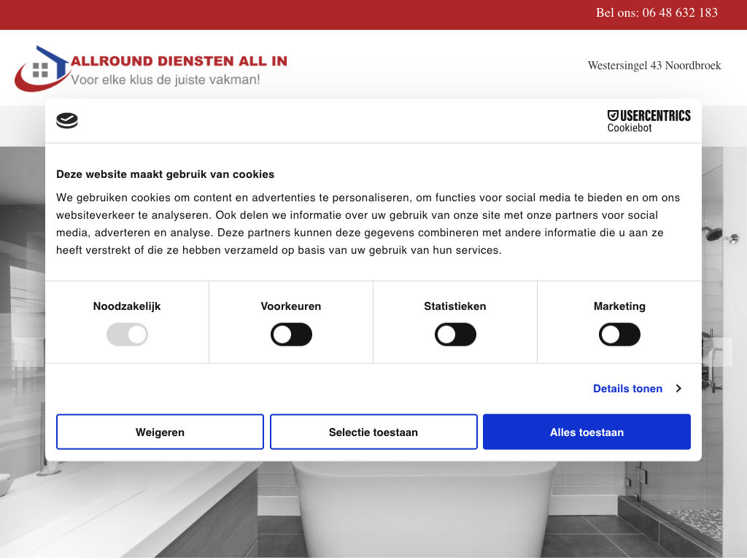This screenshot has height=560, width=747.
Task: Enable the Marketing cookies switch
Action: 619,335
